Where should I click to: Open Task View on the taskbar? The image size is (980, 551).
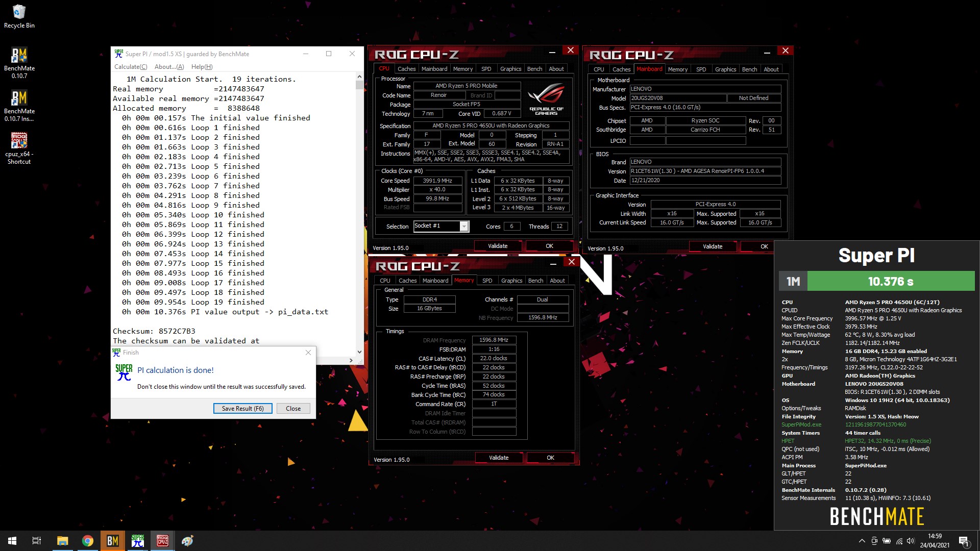coord(37,541)
